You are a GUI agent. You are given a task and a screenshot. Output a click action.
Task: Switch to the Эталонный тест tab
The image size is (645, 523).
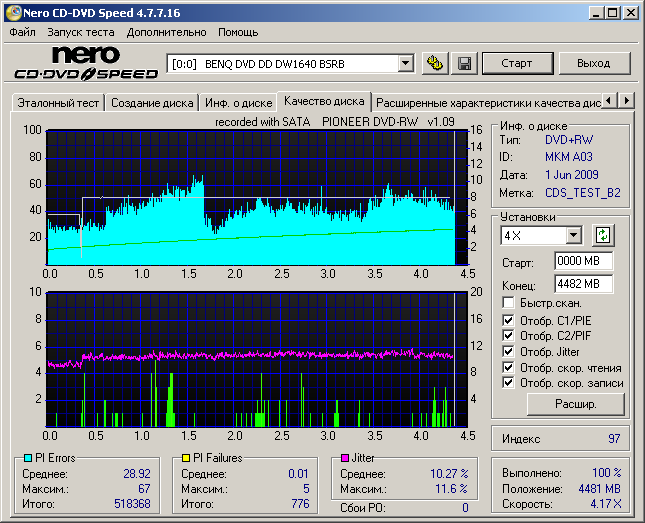[58, 103]
